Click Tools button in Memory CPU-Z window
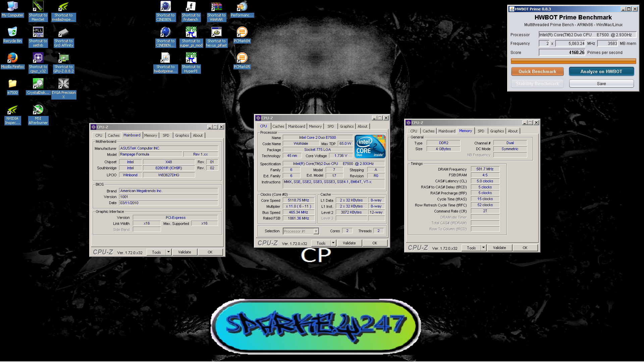 (x=471, y=248)
